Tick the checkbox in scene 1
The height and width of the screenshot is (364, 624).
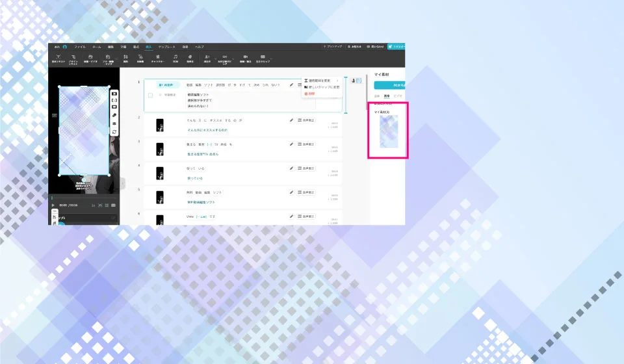pos(150,95)
